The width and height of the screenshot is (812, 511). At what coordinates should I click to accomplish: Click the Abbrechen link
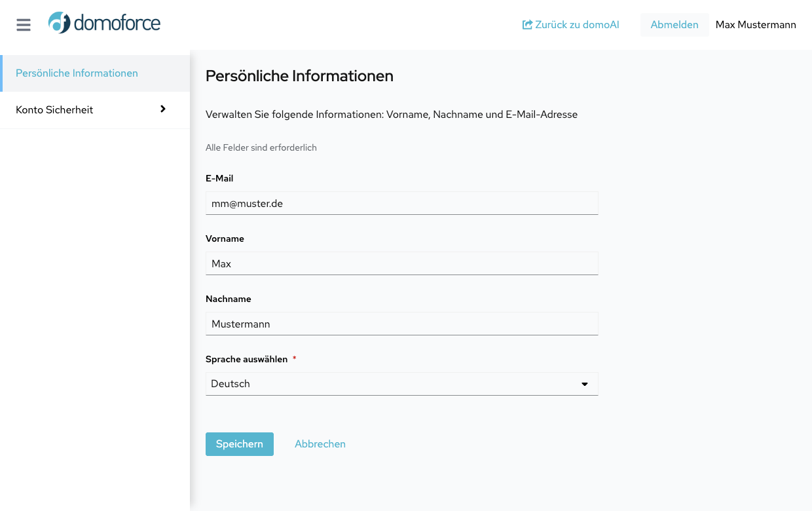[x=320, y=444]
